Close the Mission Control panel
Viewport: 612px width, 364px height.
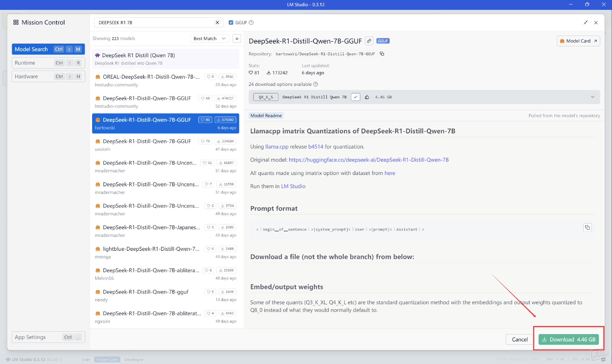click(596, 23)
